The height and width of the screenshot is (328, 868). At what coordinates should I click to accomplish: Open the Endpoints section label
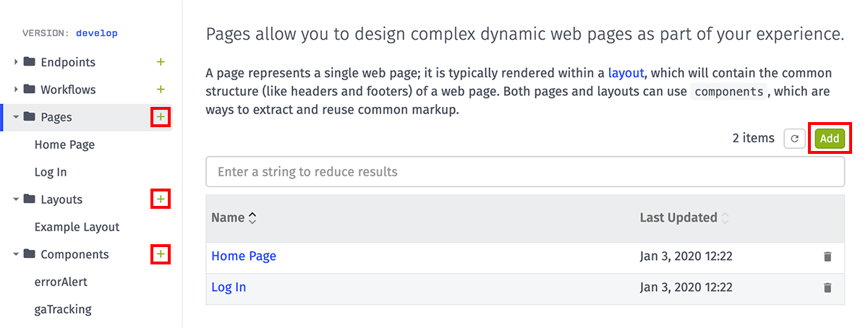(x=68, y=62)
